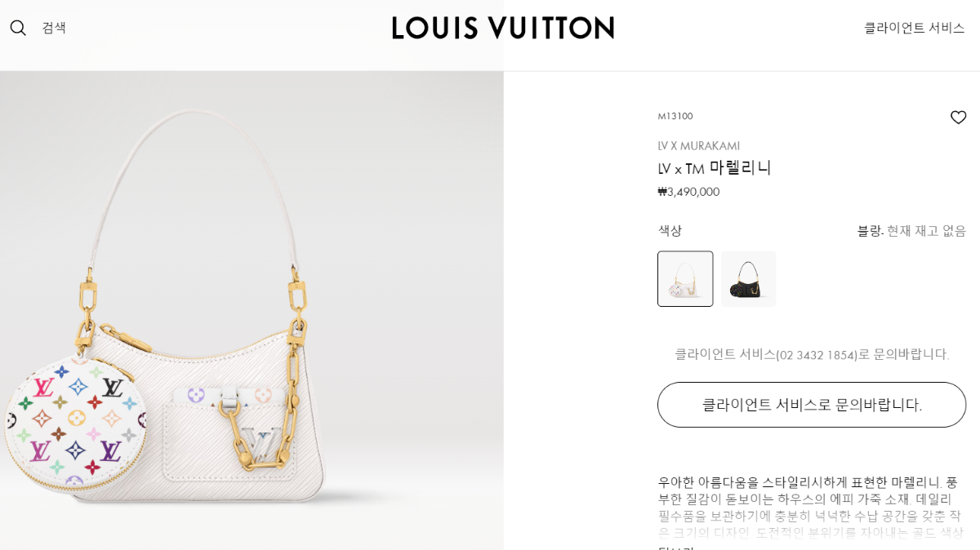Screen dimensions: 980x550
Task: Open the main white Marellini bag image
Action: (252, 310)
